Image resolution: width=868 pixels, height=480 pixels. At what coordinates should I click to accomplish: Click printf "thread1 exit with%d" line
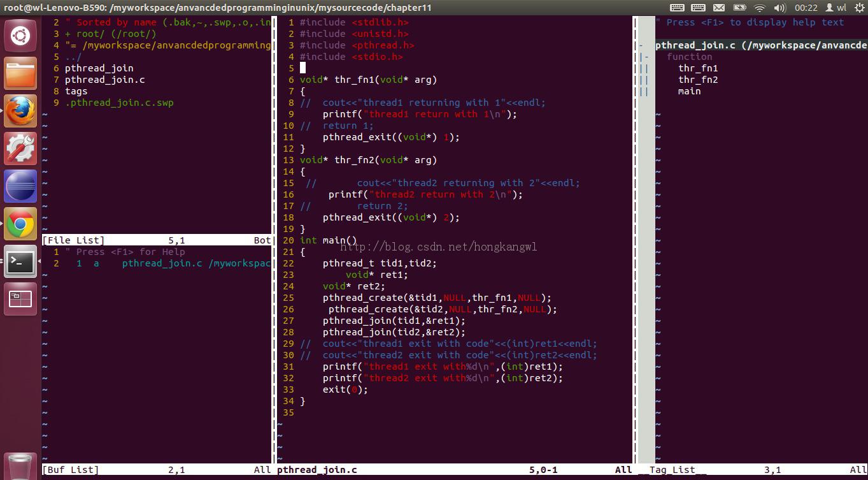pyautogui.click(x=443, y=367)
